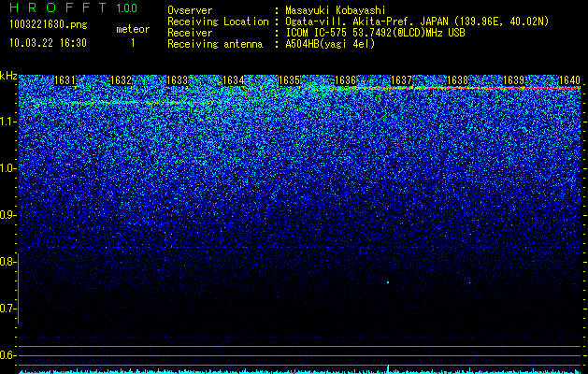This screenshot has width=588, height=374.
Task: Click the Receiver field label
Action: click(x=190, y=33)
